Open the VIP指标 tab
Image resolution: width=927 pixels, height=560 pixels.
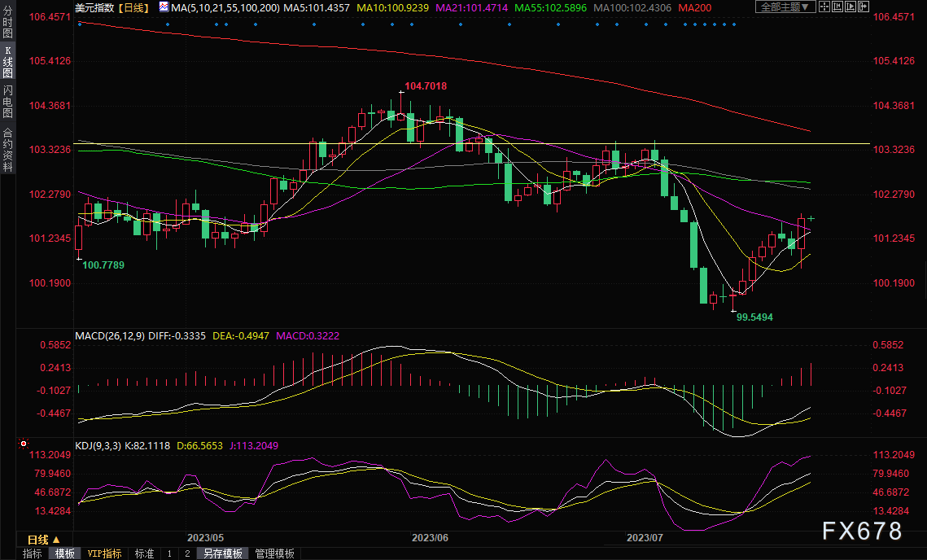tap(104, 553)
